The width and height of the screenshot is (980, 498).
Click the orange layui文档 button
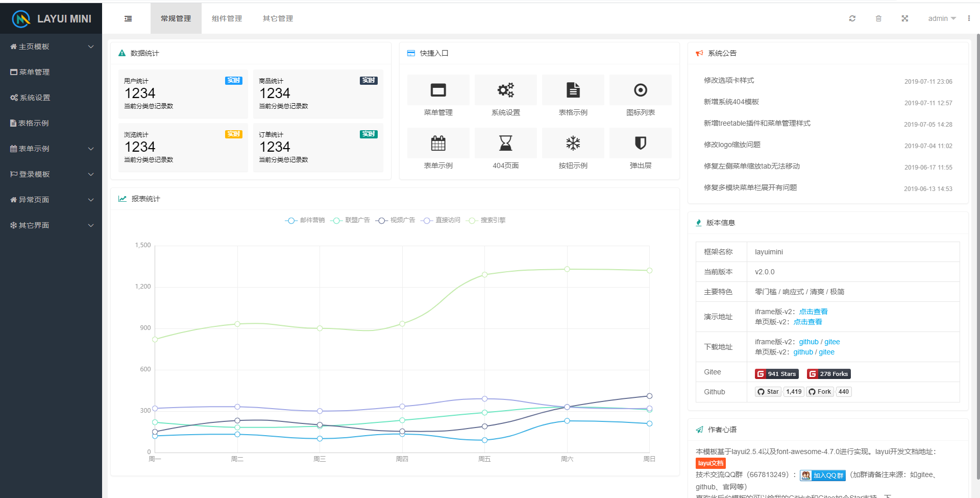(710, 463)
